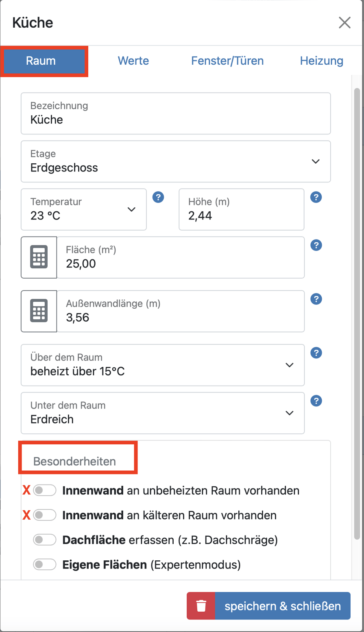Open help for the Außenwandlänge field

click(x=316, y=299)
